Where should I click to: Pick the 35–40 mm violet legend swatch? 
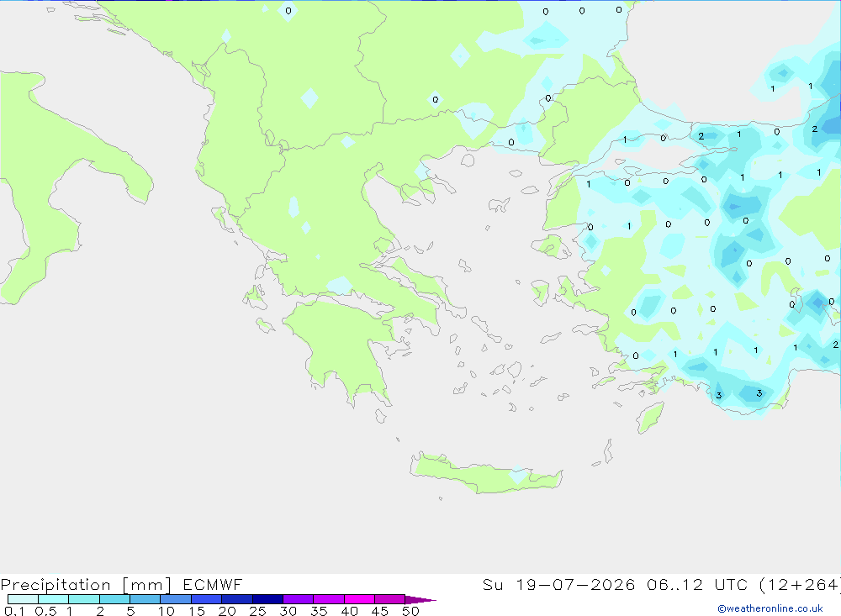point(329,599)
